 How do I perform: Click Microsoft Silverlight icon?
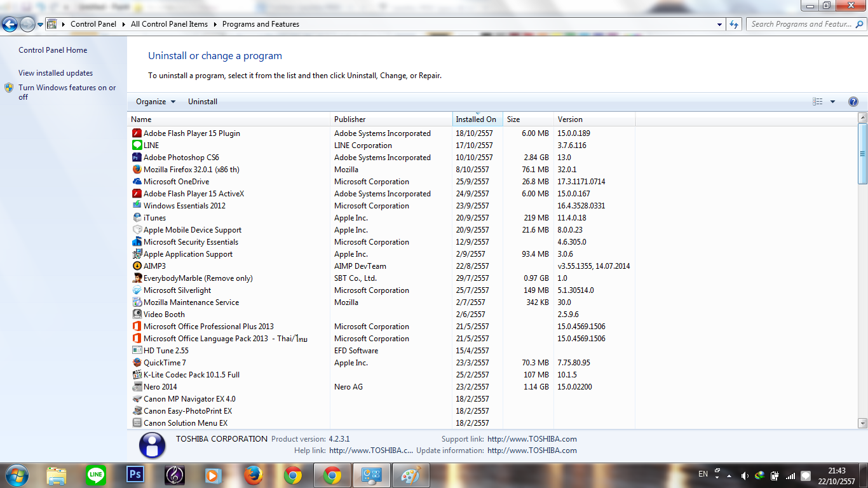(x=137, y=290)
